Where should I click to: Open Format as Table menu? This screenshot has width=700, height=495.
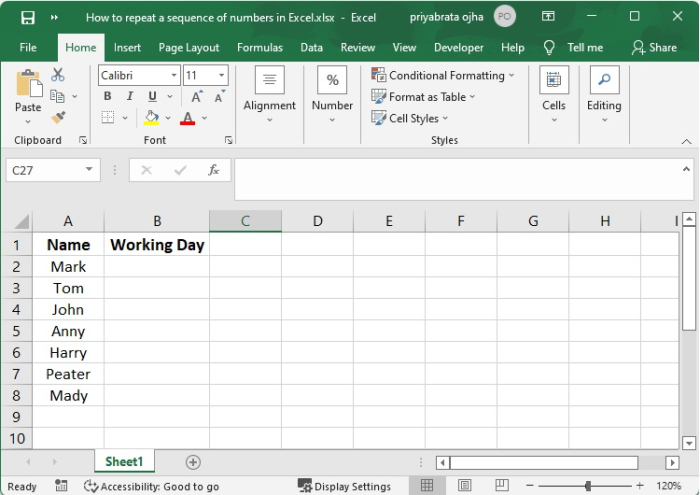(423, 96)
